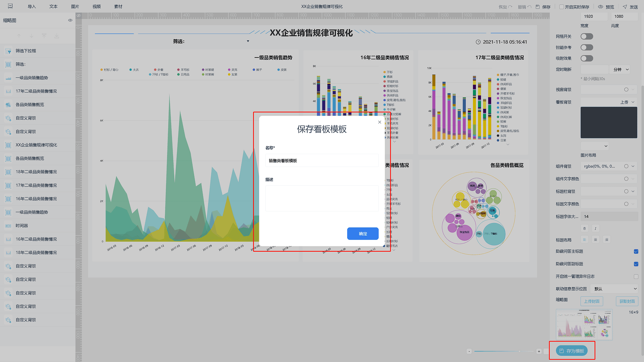Check the 开启统一管理异常日志 checkbox
The width and height of the screenshot is (644, 362).
(x=636, y=277)
